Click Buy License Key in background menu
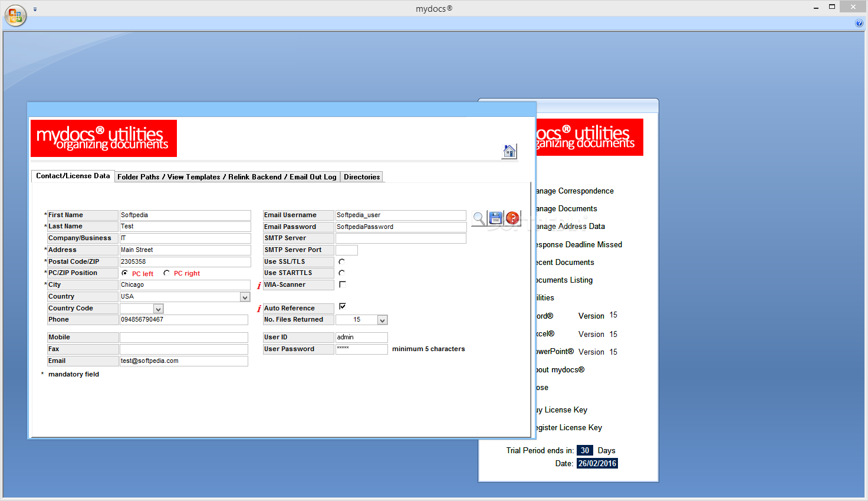Screen dimensions: 868x501 [562, 410]
